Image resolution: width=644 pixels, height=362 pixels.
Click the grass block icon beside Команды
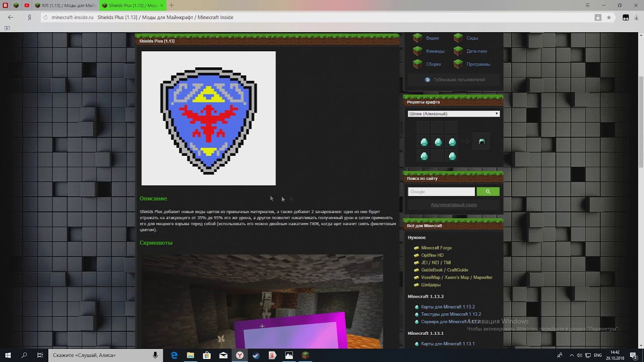pyautogui.click(x=417, y=51)
